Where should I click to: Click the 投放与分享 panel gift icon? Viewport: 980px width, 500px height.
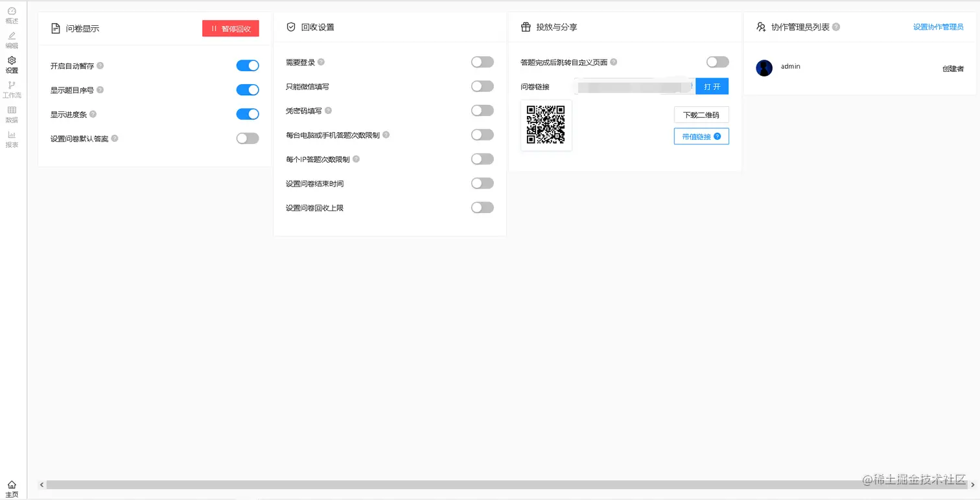[526, 27]
